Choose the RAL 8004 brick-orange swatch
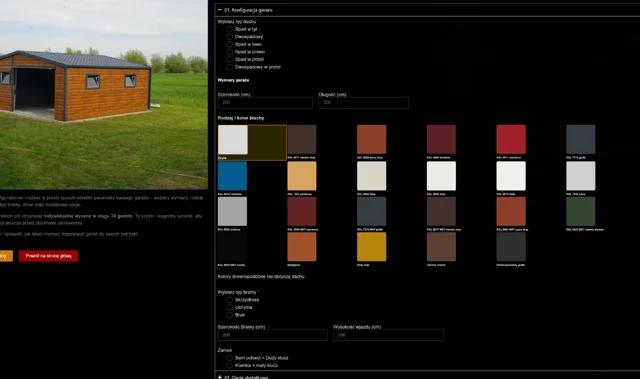The width and height of the screenshot is (640, 379). [x=371, y=140]
